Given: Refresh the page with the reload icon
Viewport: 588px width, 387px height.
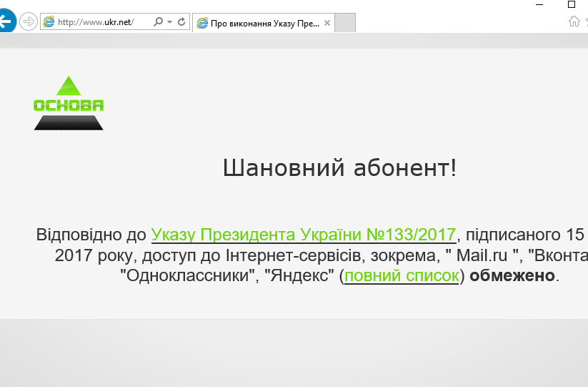Looking at the screenshot, I should tap(181, 21).
